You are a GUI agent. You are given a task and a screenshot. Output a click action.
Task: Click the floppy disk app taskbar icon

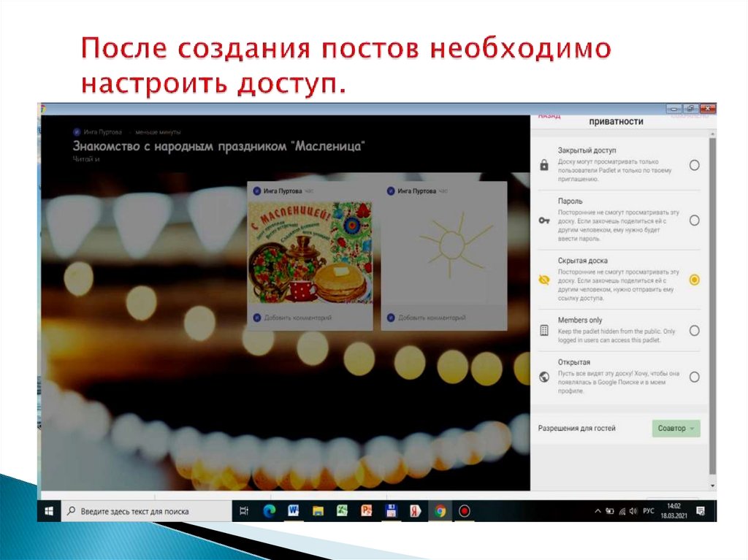coord(392,511)
